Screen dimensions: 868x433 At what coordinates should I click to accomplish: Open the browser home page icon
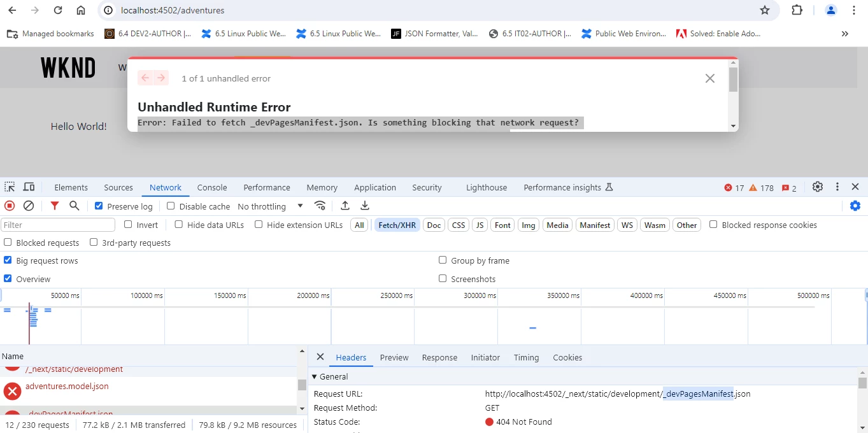81,10
